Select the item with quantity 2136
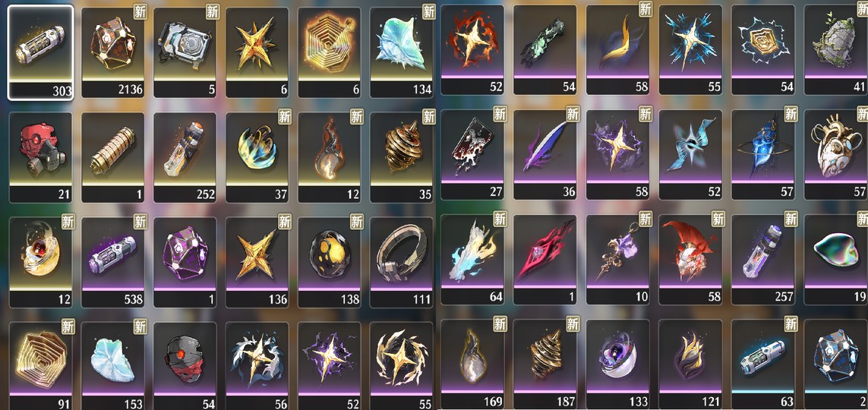The height and width of the screenshot is (410, 868). [113, 52]
